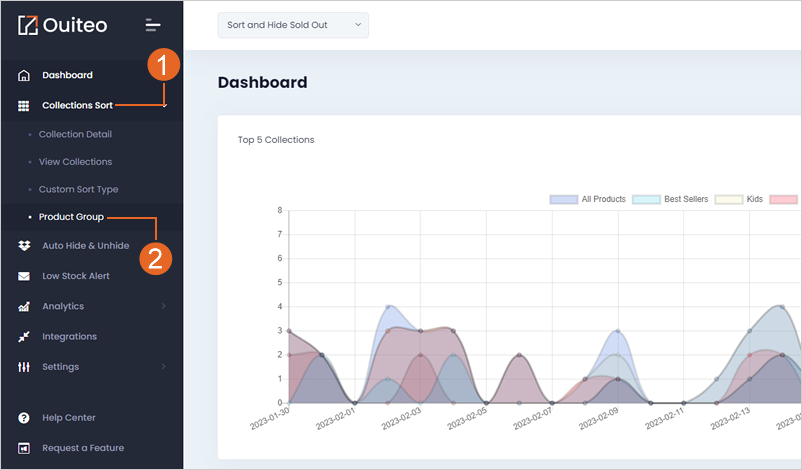Toggle All Products series in chart legend
802x470 pixels.
point(588,199)
